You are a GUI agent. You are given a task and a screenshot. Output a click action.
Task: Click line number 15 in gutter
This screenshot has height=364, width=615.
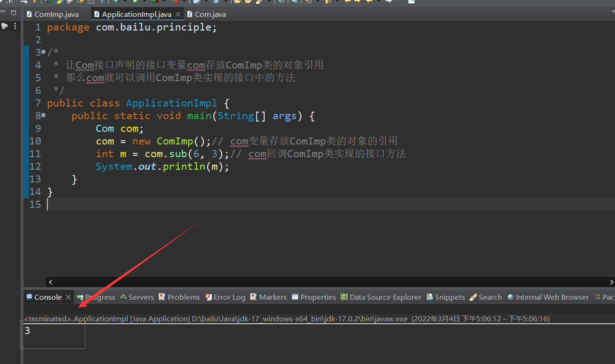(35, 205)
